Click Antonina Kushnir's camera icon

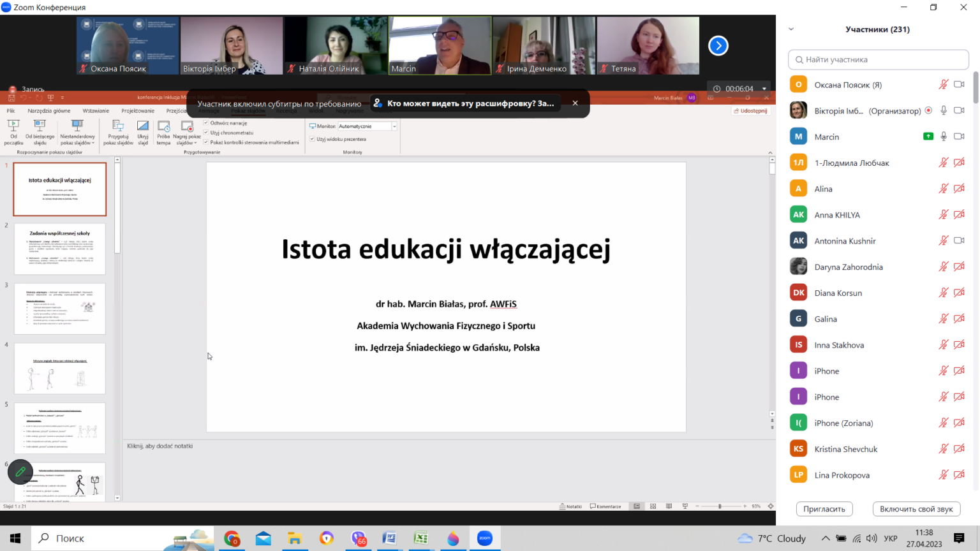959,240
